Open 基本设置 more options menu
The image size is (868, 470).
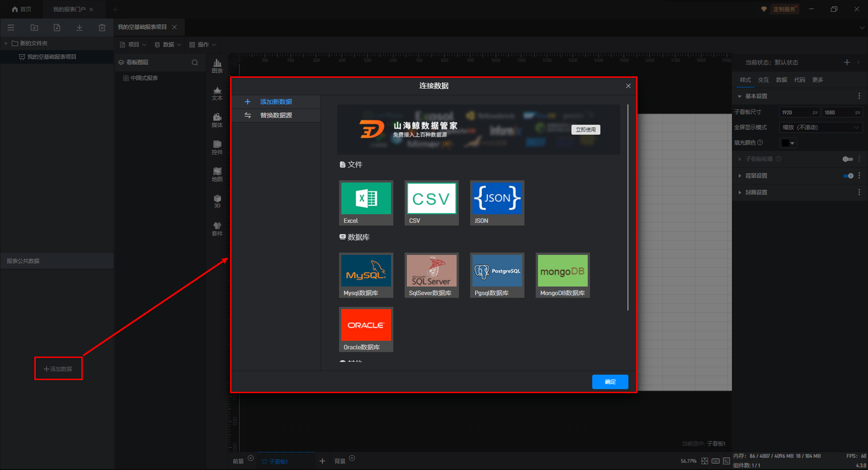coord(859,96)
